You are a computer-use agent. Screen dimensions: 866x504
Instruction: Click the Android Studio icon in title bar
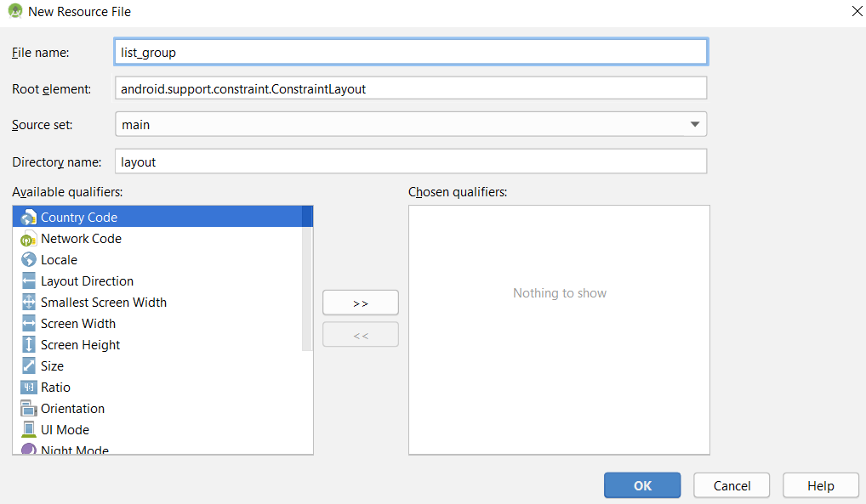pos(15,11)
